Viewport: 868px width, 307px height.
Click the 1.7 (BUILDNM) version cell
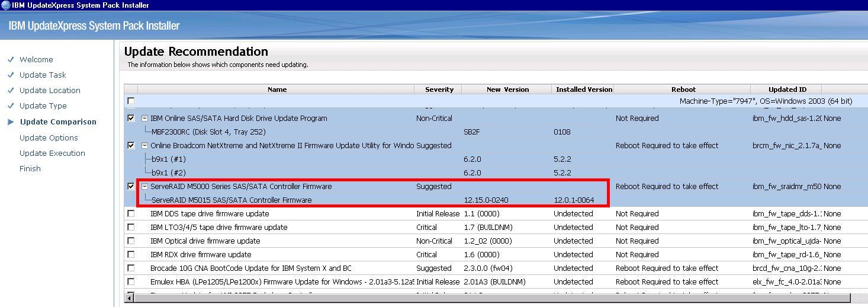488,227
